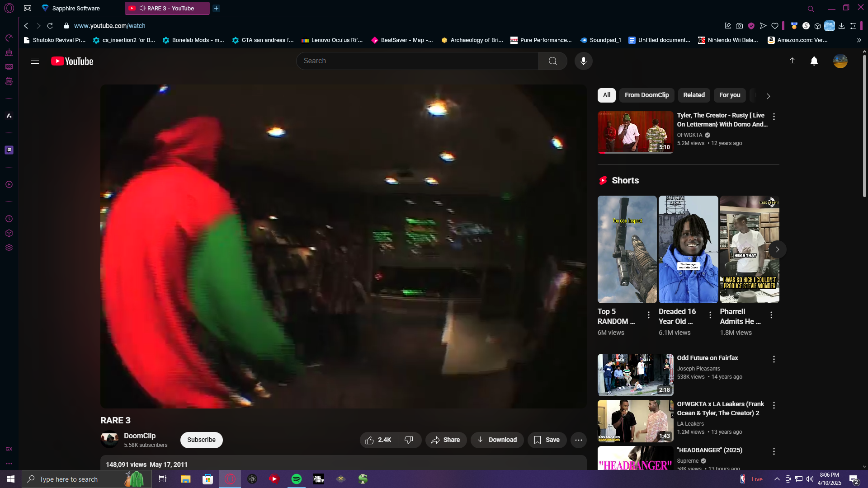Save video to playlist
Screen dimensions: 868x488
[x=547, y=440]
